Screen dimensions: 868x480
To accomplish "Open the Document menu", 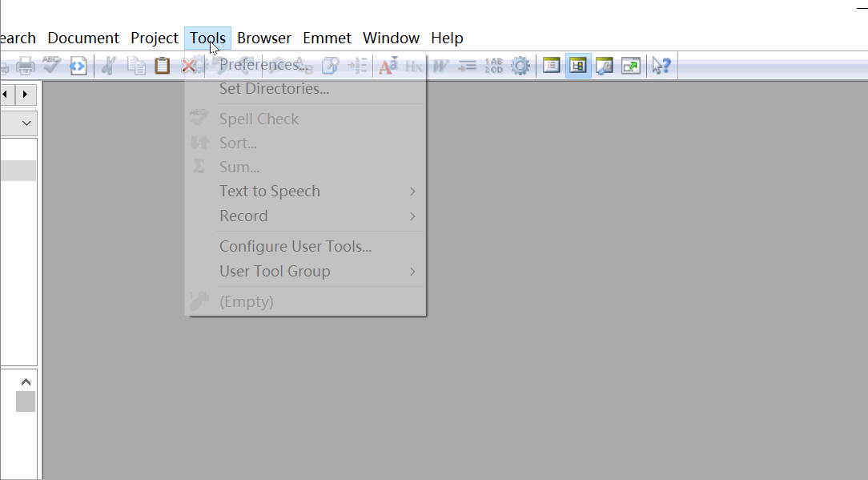I will click(x=83, y=38).
